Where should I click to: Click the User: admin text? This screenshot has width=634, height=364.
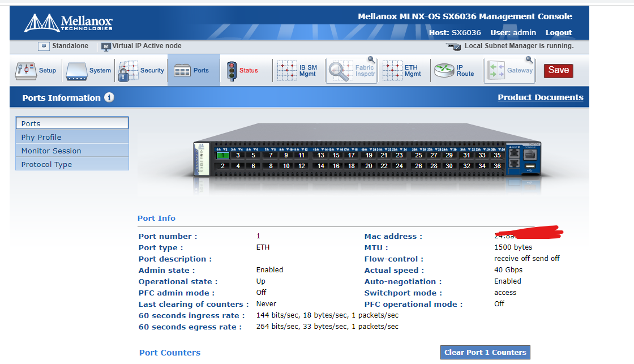(x=513, y=33)
